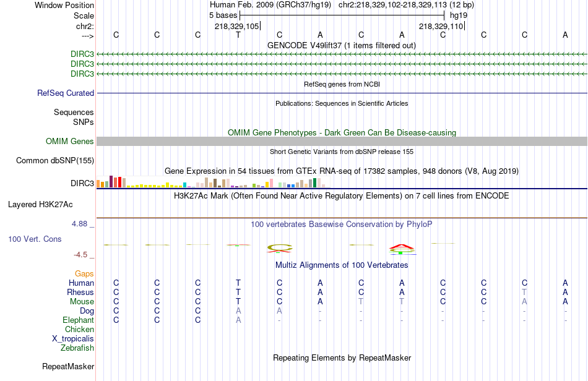Screen dimensions: 588x381
Task: Select the Gaps row label
Action: pyautogui.click(x=84, y=274)
